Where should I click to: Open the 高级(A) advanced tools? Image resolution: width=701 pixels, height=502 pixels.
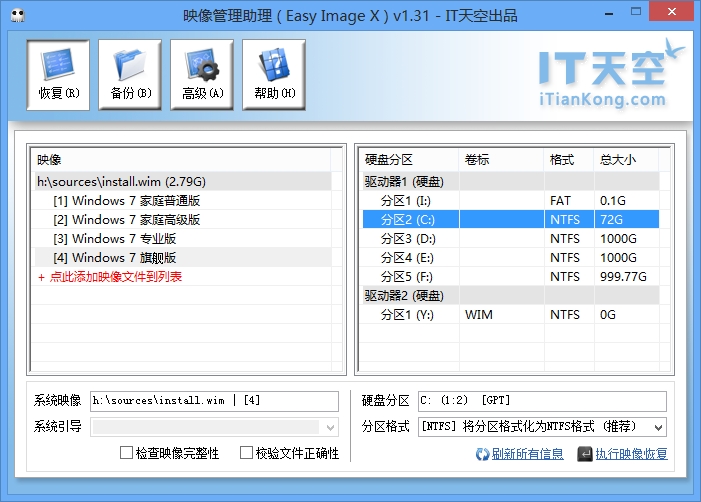[202, 75]
